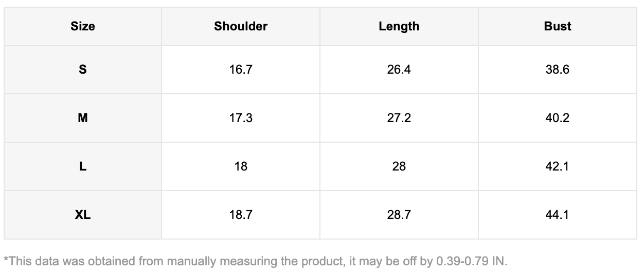The image size is (644, 272).
Task: Click the Length column header
Action: [x=399, y=26]
